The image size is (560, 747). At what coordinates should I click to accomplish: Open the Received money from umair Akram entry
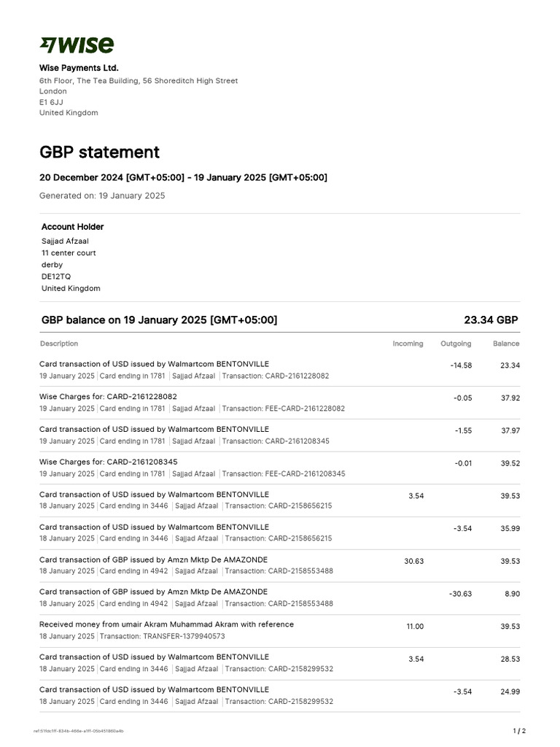(166, 624)
